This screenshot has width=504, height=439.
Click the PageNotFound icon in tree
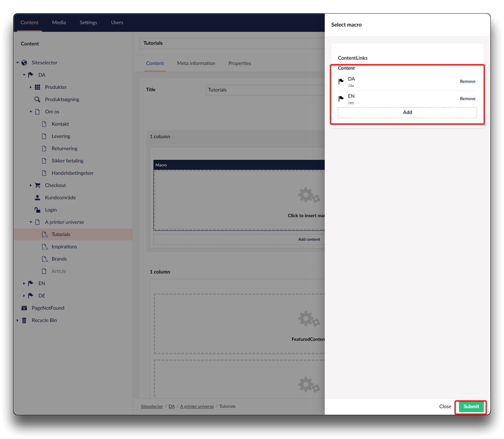(24, 308)
